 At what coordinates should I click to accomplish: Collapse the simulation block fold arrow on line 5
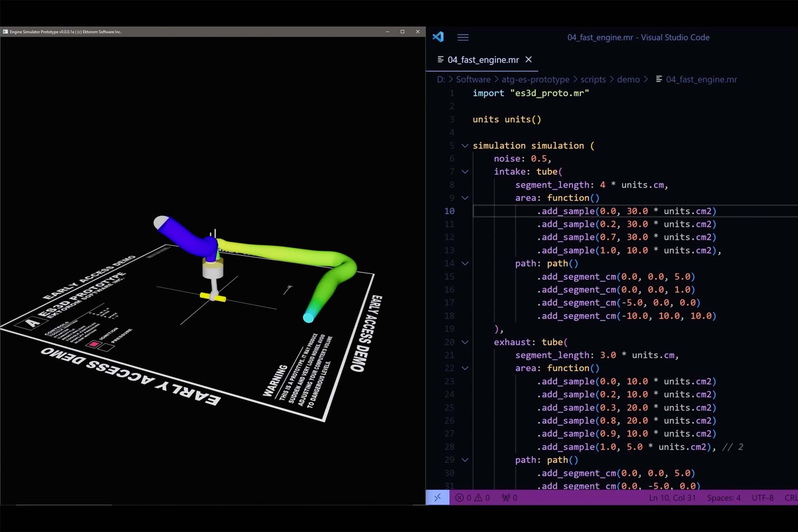click(465, 146)
